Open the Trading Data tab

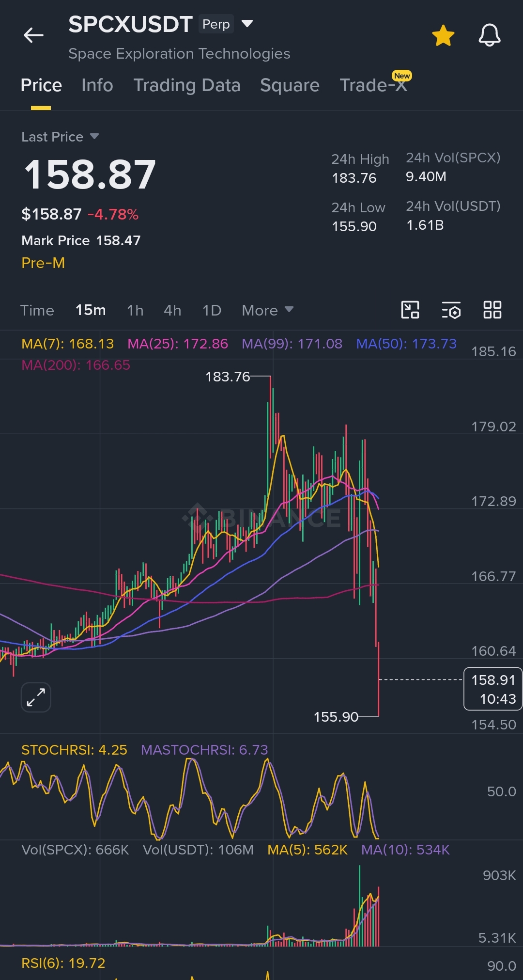(187, 85)
